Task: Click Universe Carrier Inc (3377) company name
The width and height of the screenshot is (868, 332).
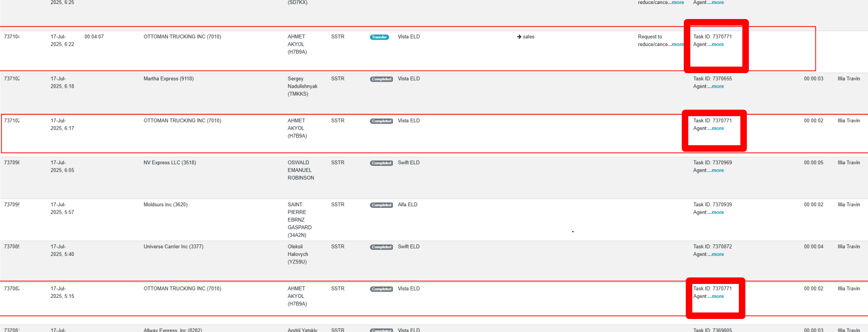Action: 174,247
